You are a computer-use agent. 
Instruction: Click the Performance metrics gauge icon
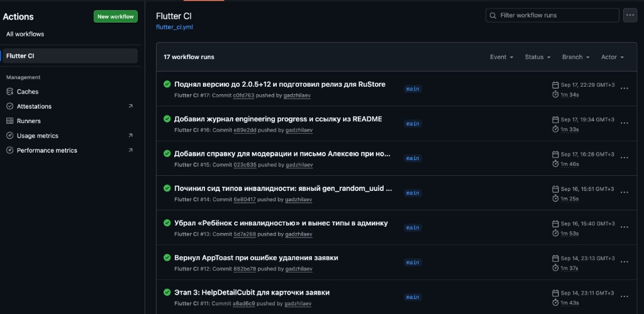(10, 151)
